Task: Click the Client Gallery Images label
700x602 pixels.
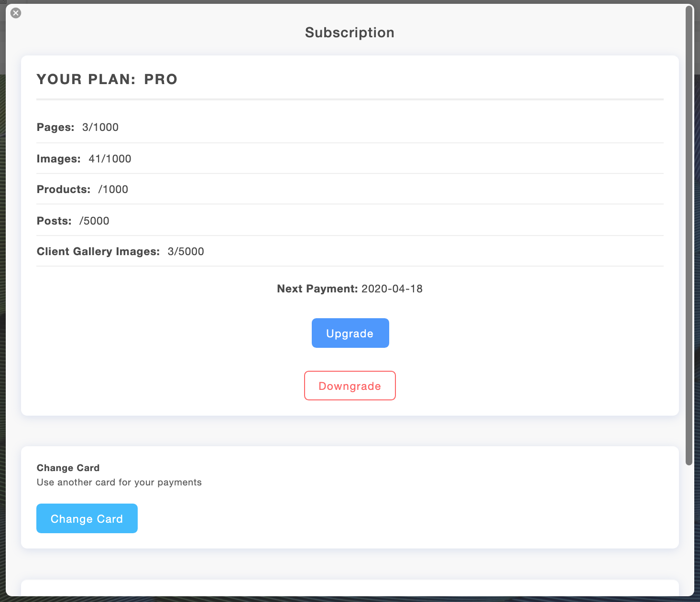Action: click(98, 251)
